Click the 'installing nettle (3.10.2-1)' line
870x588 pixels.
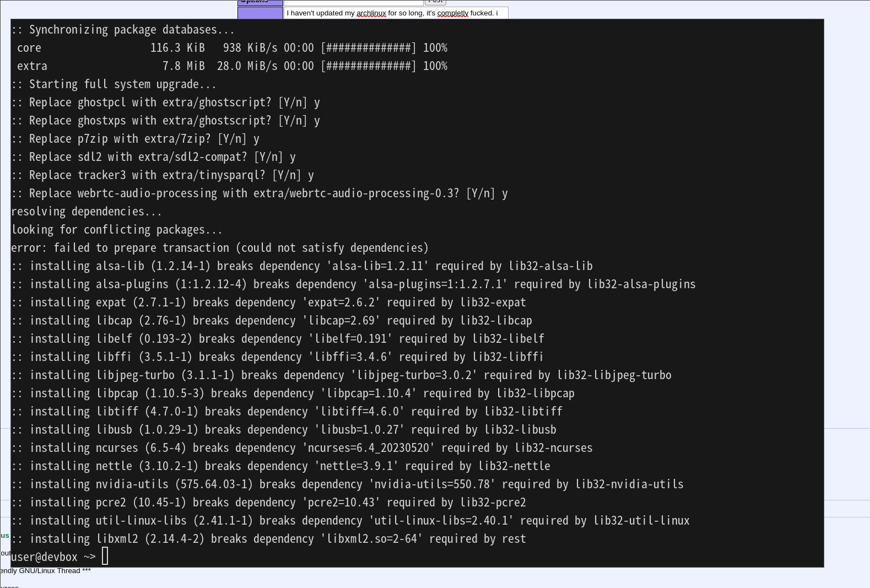pos(280,466)
